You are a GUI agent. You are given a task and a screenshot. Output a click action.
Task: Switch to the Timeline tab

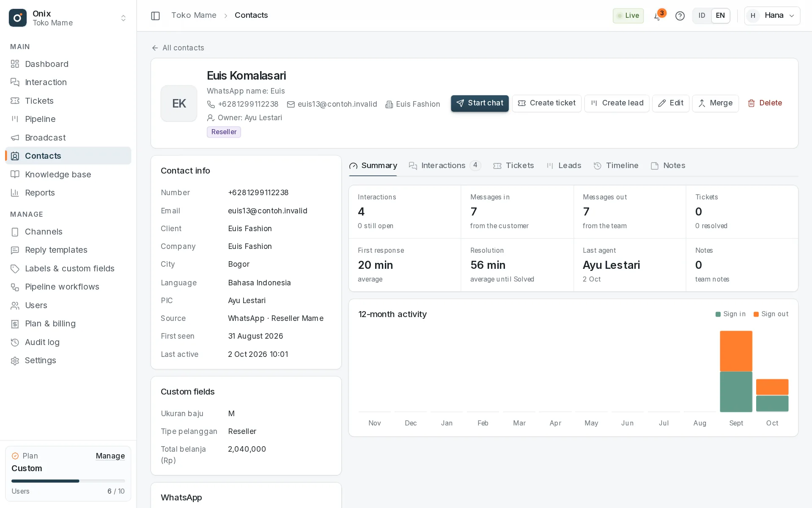coord(616,166)
